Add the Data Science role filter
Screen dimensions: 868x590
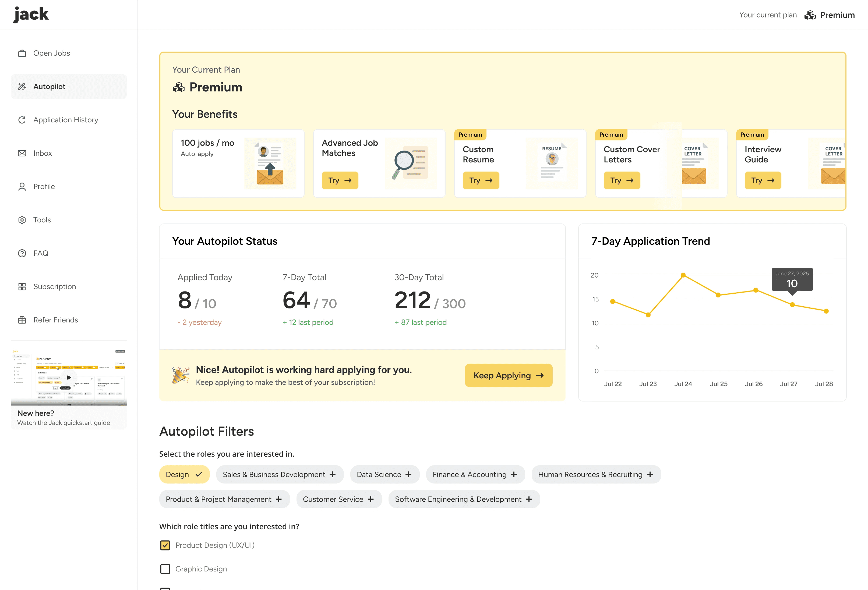coord(384,474)
